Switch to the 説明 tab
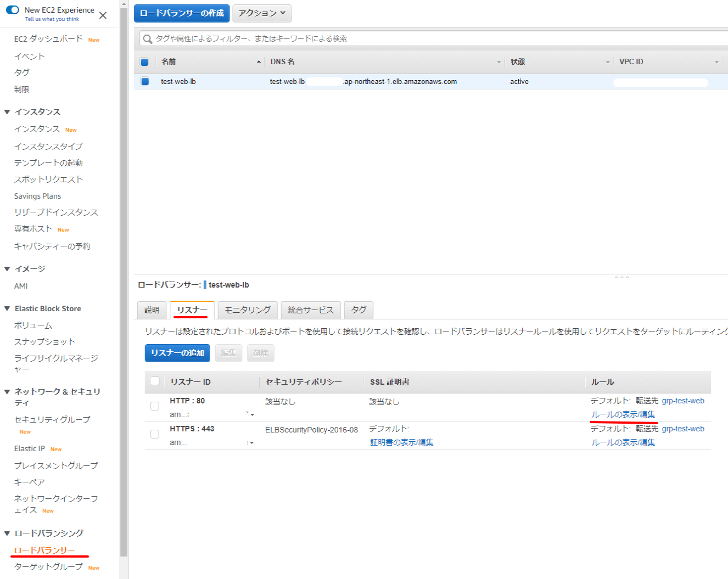The width and height of the screenshot is (728, 579). [152, 310]
